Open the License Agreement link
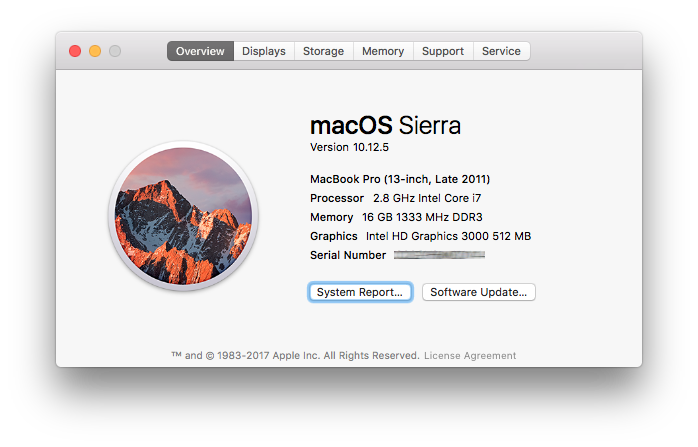 470,355
